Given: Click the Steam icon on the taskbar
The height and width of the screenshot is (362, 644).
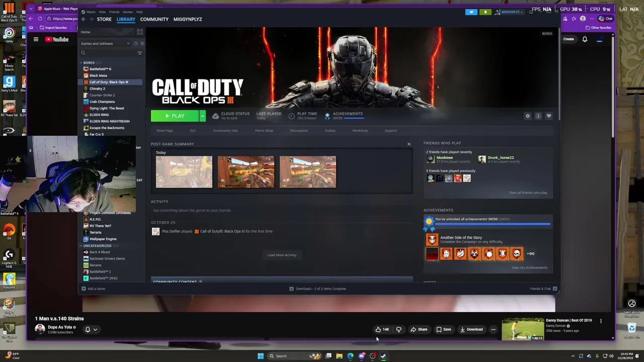Looking at the screenshot, I should (x=383, y=356).
